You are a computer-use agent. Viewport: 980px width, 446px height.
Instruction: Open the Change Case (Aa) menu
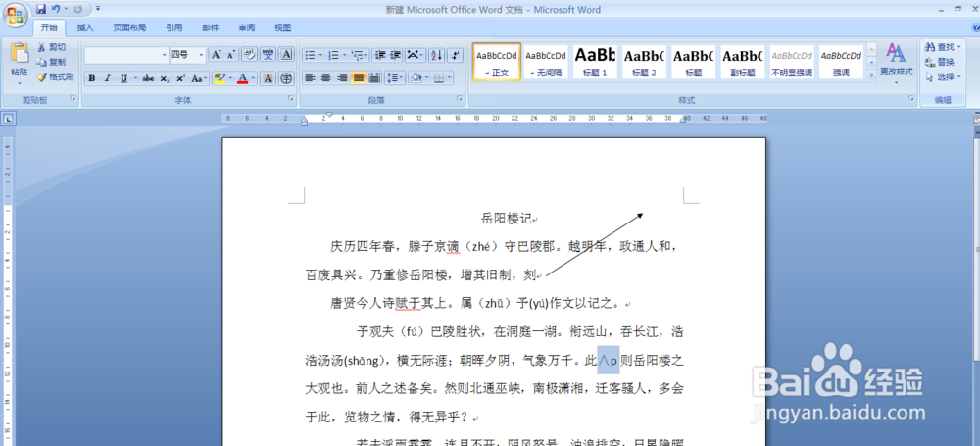click(199, 78)
